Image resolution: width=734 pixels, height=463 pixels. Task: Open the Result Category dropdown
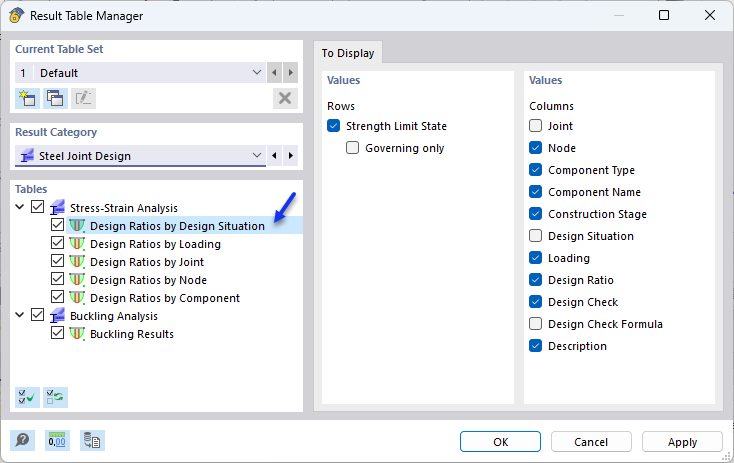pos(258,156)
